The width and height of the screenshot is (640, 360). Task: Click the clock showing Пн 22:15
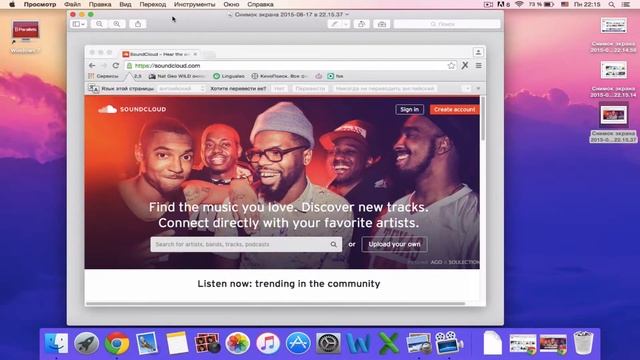587,4
